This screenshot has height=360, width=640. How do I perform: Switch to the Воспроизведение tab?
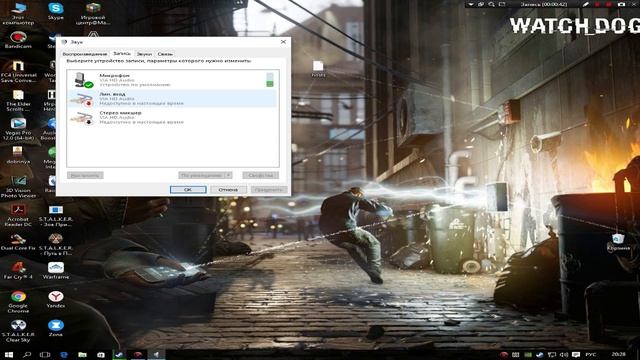coord(84,54)
